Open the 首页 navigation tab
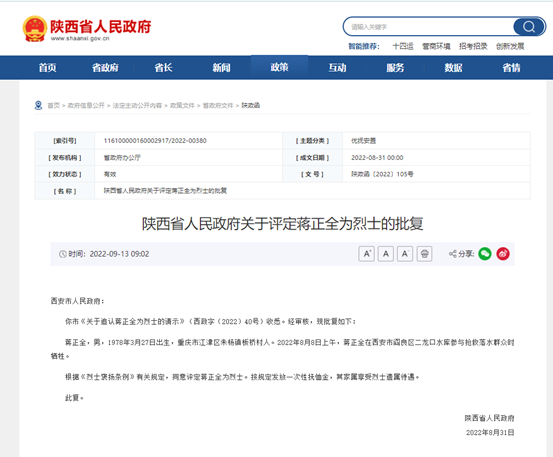Image resolution: width=553 pixels, height=457 pixels. (x=48, y=67)
